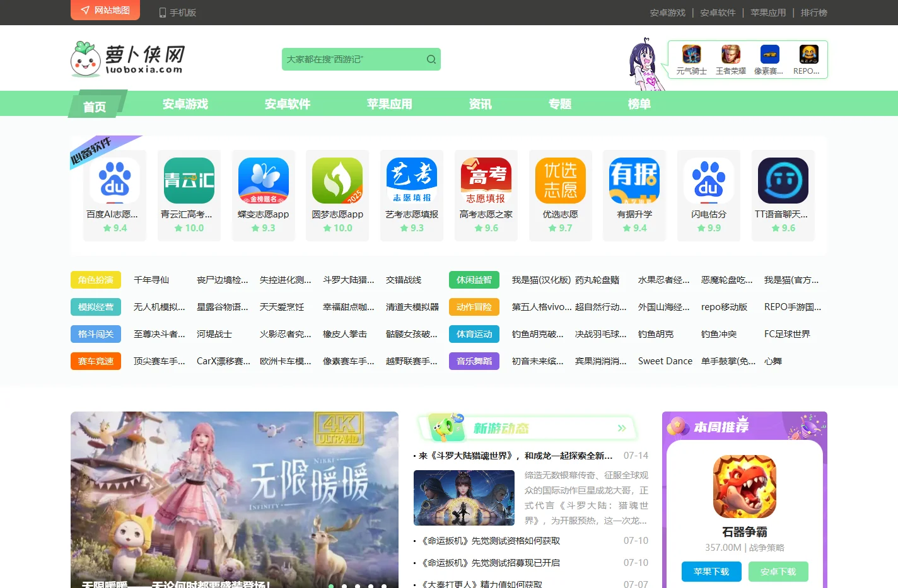Open the Sweet Dance game link
The height and width of the screenshot is (588, 898).
point(665,361)
